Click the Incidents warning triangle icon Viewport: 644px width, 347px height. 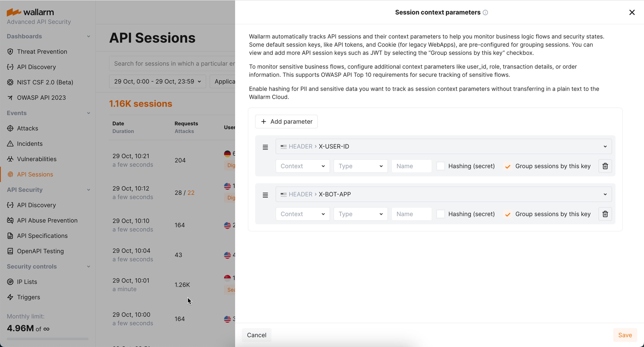coord(10,144)
